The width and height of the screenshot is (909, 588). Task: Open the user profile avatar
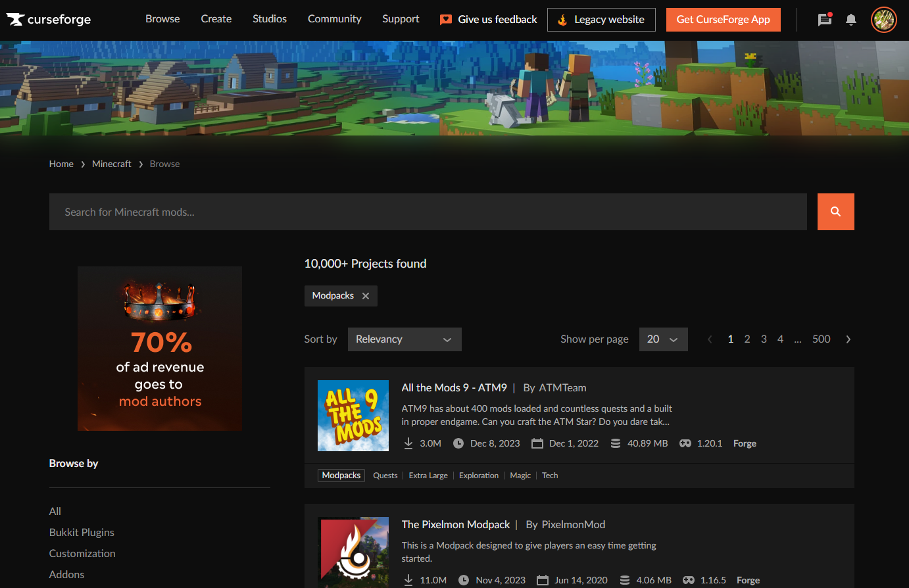click(883, 20)
